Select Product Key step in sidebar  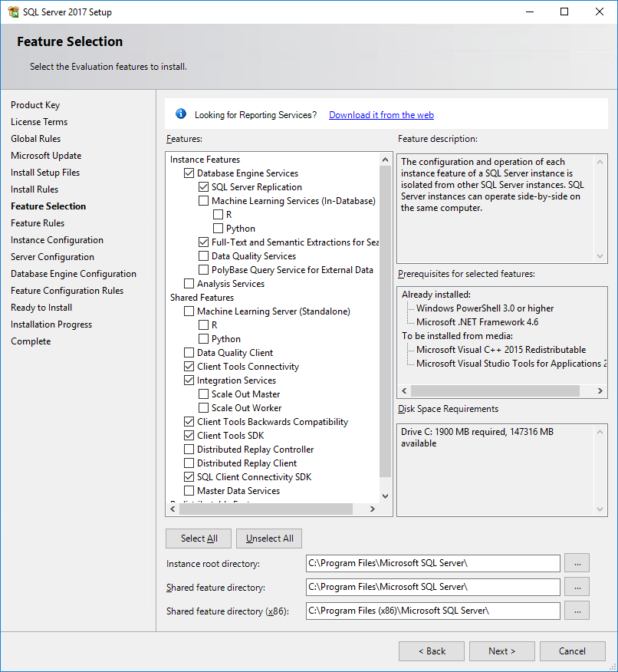point(35,105)
